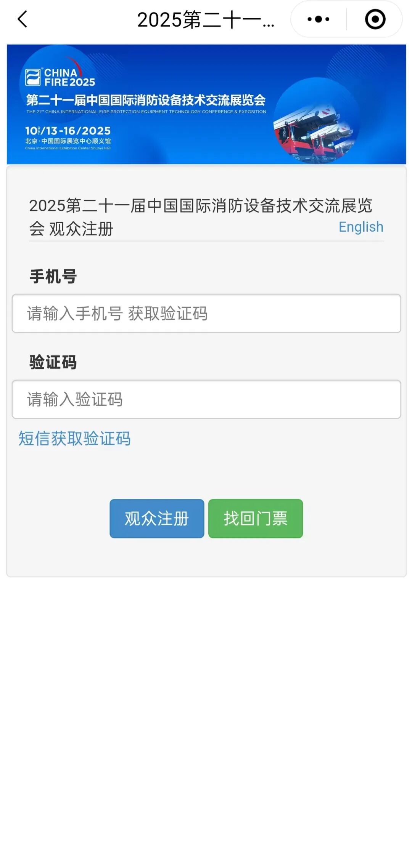Click the 10/13-16/2025 date on the banner
Viewport: 412px width, 868px height.
pyautogui.click(x=68, y=131)
